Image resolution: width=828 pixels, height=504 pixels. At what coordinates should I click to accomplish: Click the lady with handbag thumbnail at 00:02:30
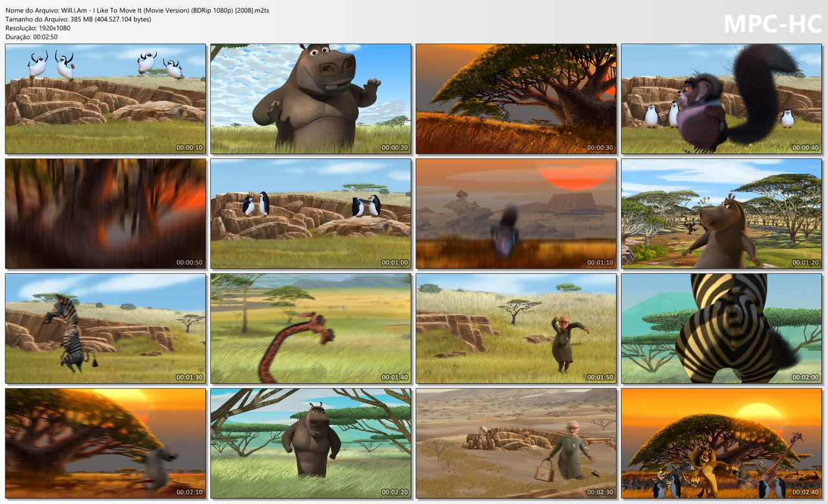click(515, 444)
